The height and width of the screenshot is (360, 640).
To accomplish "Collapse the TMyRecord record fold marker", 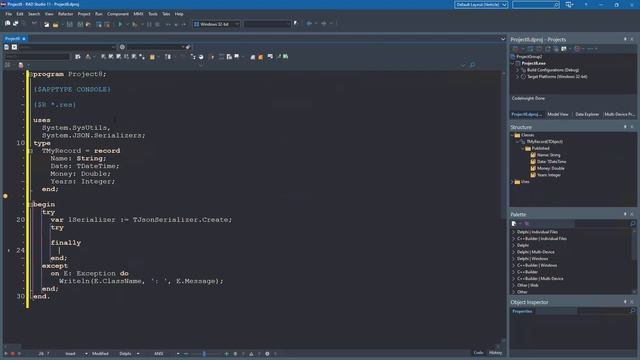I will coord(31,151).
